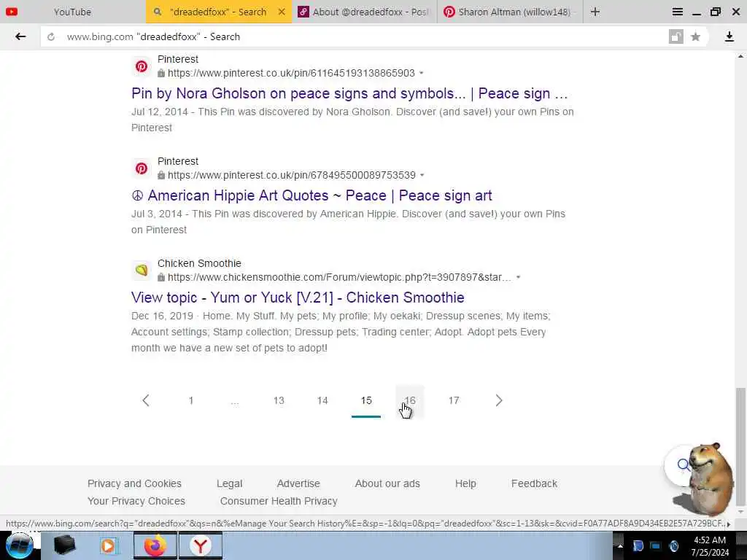747x560 pixels.
Task: Click the Pinterest favicon of American Hippie result
Action: coord(141,168)
